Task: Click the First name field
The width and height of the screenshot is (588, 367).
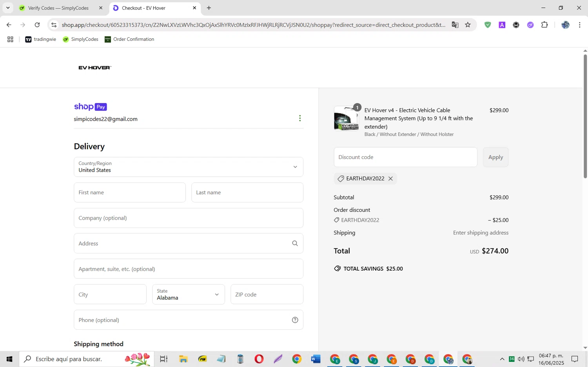Action: pyautogui.click(x=130, y=192)
